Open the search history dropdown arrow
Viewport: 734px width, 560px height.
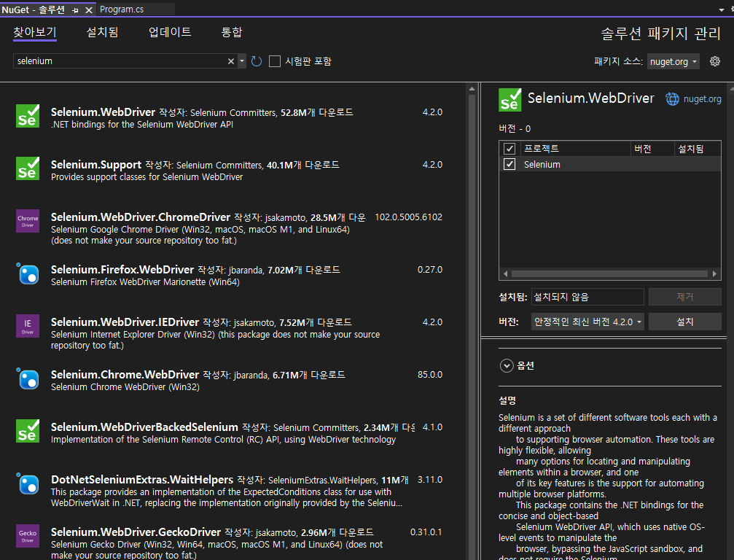(242, 61)
